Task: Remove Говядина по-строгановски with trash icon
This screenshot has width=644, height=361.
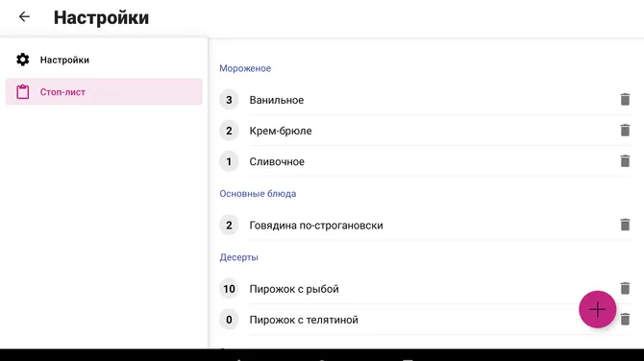Action: tap(625, 225)
